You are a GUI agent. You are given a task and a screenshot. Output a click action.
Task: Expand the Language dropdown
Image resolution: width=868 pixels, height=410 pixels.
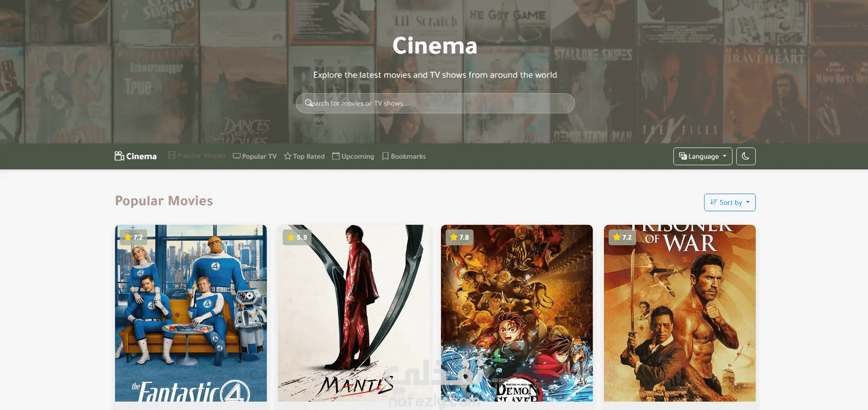(x=703, y=156)
